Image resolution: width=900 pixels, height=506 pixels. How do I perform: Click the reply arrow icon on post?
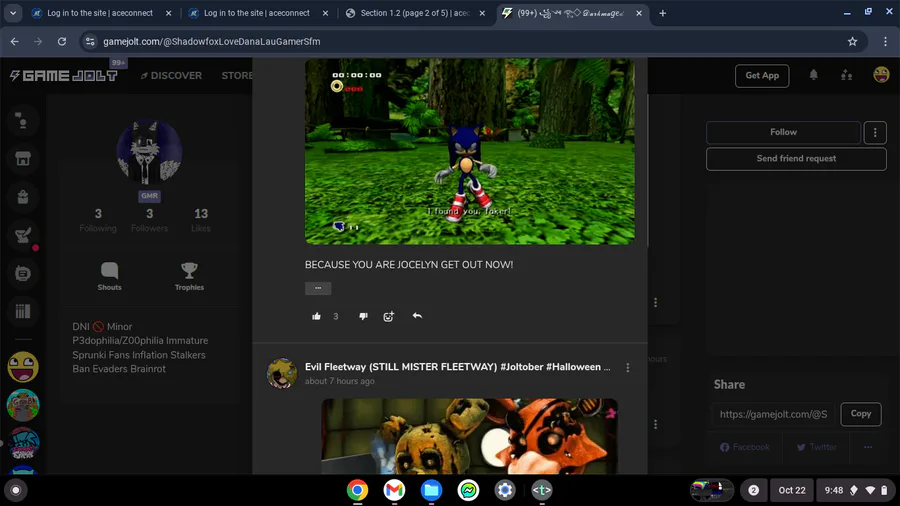coord(417,316)
